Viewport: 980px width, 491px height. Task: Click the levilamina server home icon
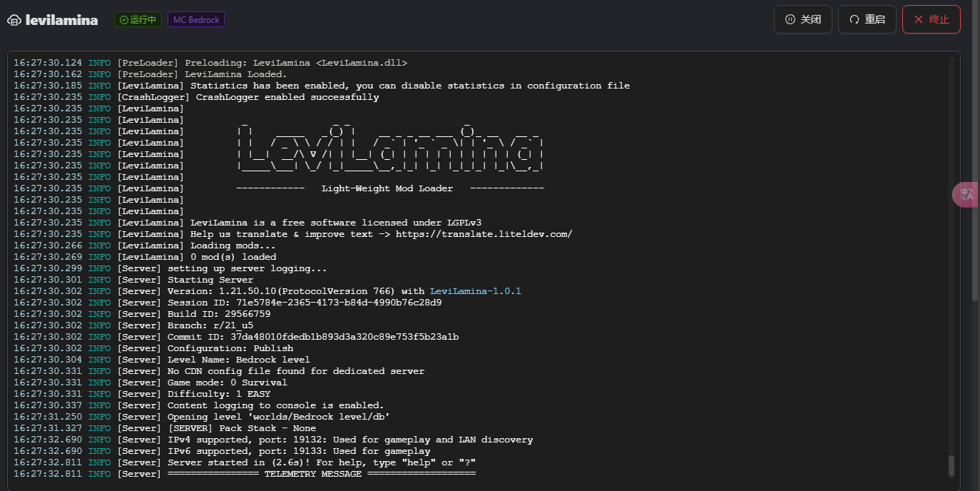(x=14, y=20)
